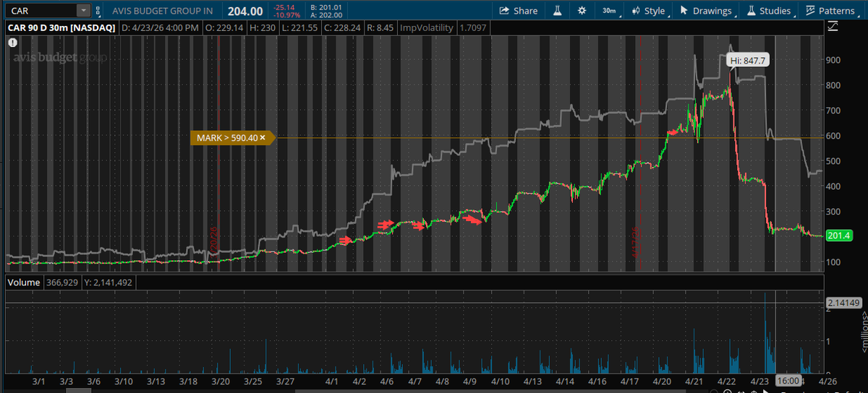The width and height of the screenshot is (868, 393).
Task: Click the 204.00 last price
Action: point(245,11)
